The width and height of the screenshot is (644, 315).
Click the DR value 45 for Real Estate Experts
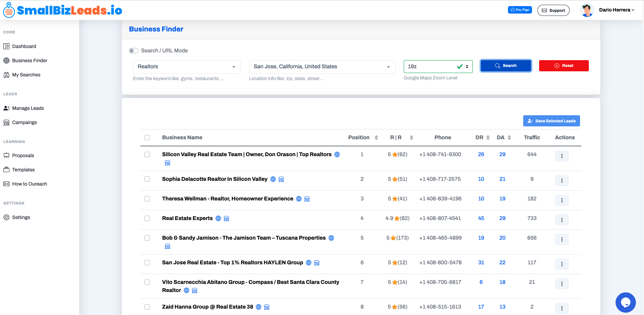pos(481,218)
